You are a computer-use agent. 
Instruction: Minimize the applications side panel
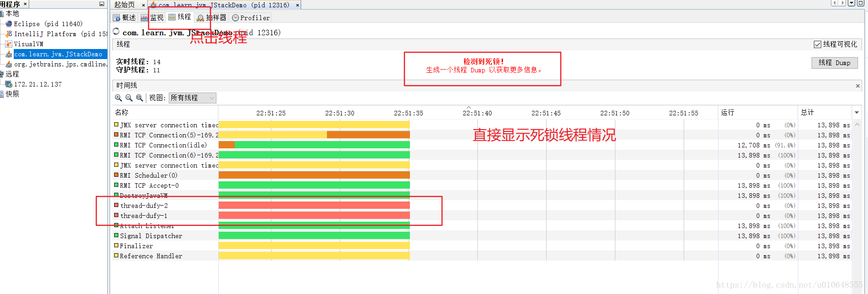coord(102,4)
